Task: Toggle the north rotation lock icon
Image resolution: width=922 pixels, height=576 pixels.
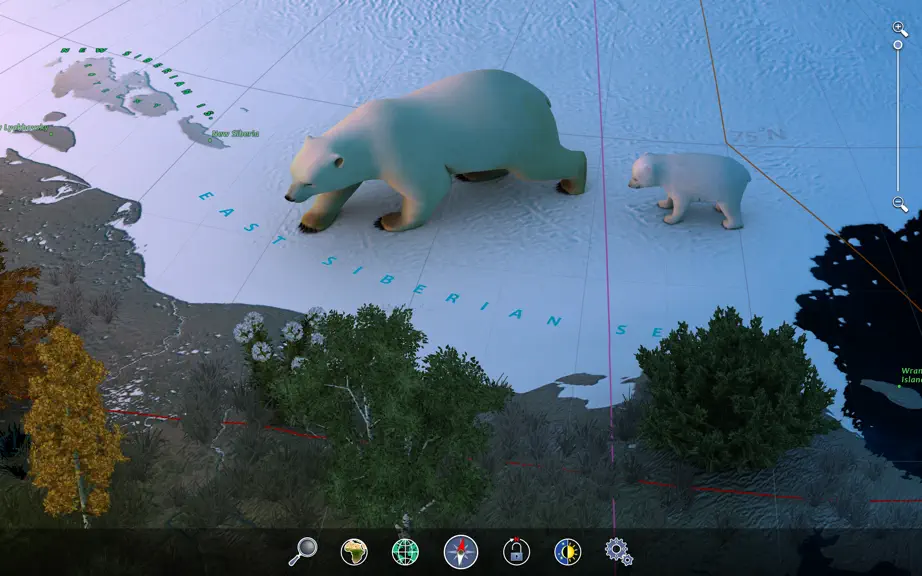Action: coord(516,552)
